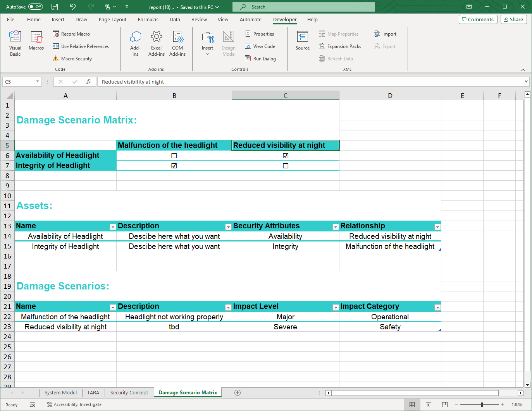The image size is (532, 411).
Task: Check Integrity row, Reduced visibility checkbox
Action: pyautogui.click(x=286, y=166)
